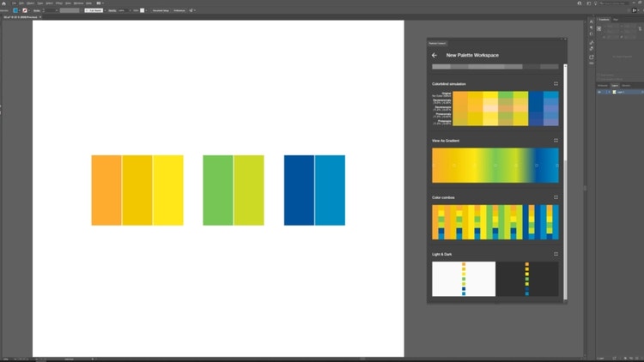Open the graphic style dropdown in the control bar
This screenshot has width=644, height=362.
point(146,10)
